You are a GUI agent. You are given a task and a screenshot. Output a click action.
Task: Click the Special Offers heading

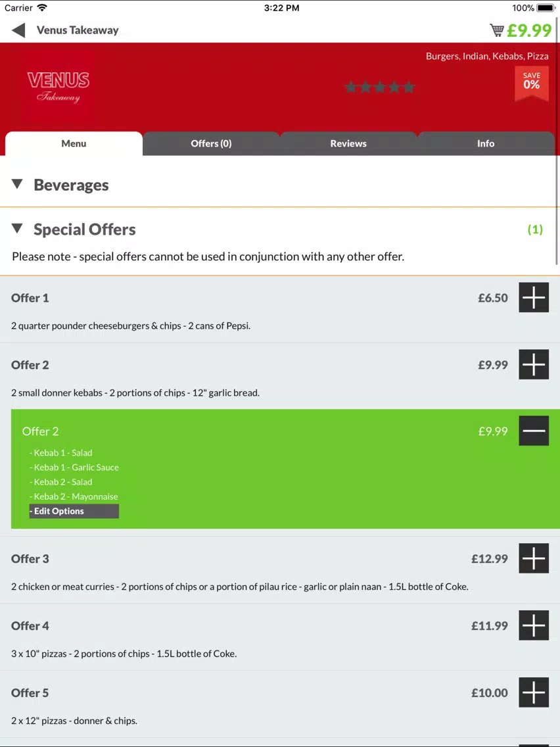(84, 229)
